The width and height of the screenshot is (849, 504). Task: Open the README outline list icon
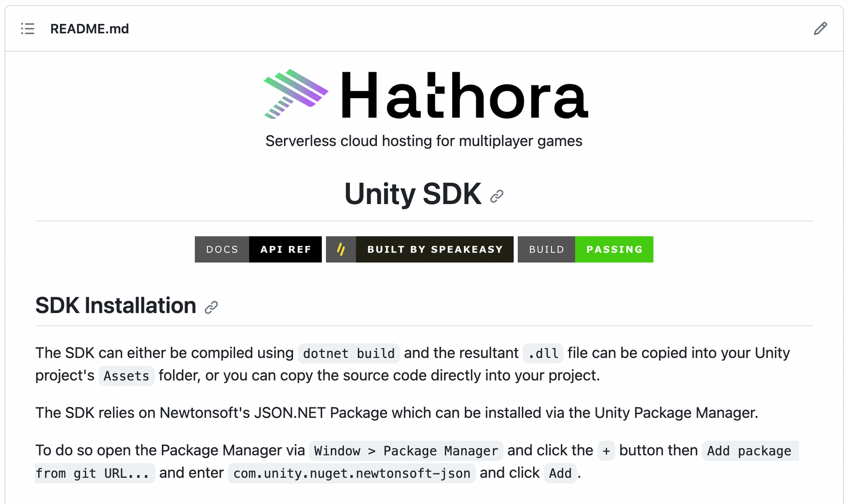click(28, 29)
